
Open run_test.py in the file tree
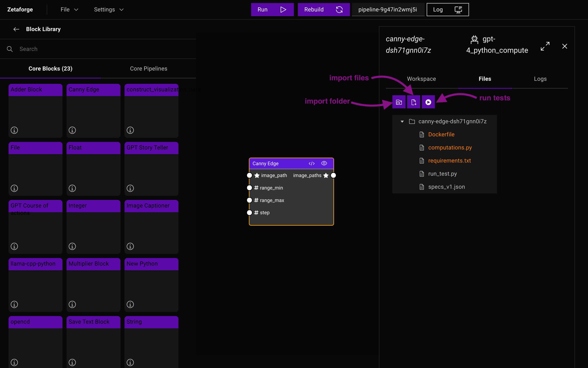(x=442, y=174)
